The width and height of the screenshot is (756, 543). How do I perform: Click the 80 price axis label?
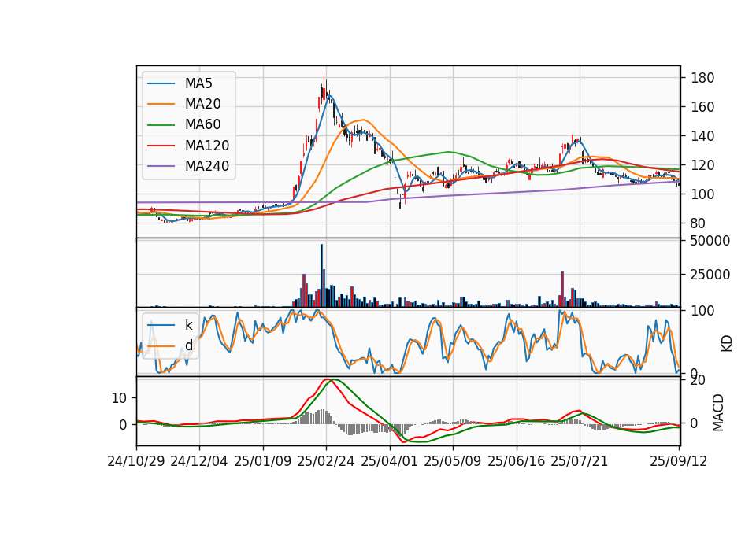point(699,223)
